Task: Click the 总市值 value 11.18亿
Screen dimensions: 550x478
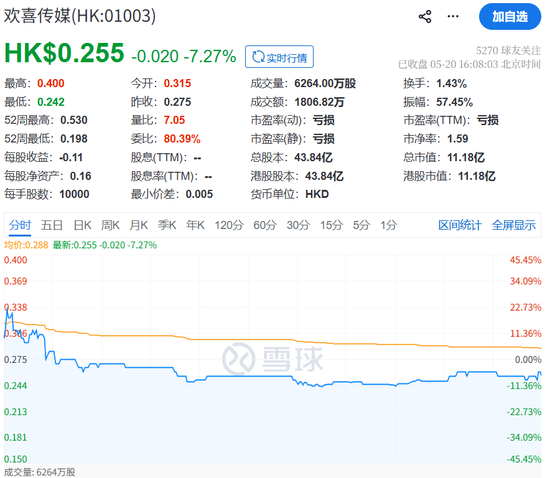Action: click(466, 157)
